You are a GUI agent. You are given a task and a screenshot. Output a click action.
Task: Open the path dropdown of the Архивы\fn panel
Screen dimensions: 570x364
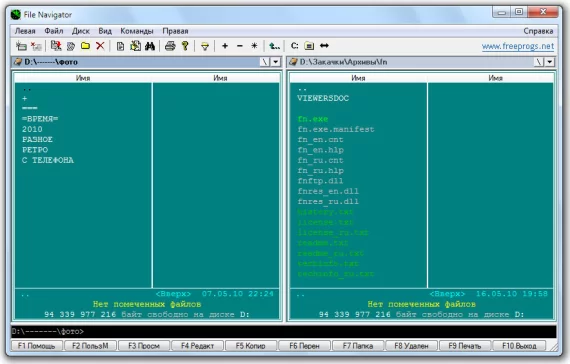(550, 62)
